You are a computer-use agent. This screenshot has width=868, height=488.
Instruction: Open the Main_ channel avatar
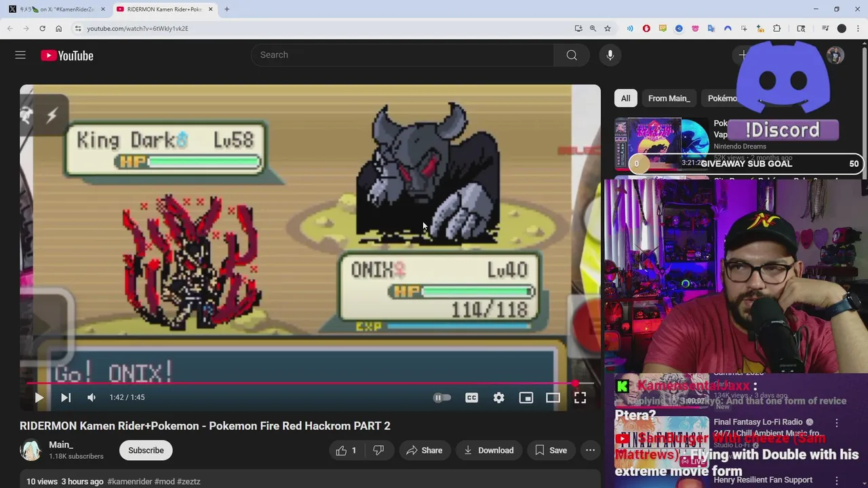[31, 450]
